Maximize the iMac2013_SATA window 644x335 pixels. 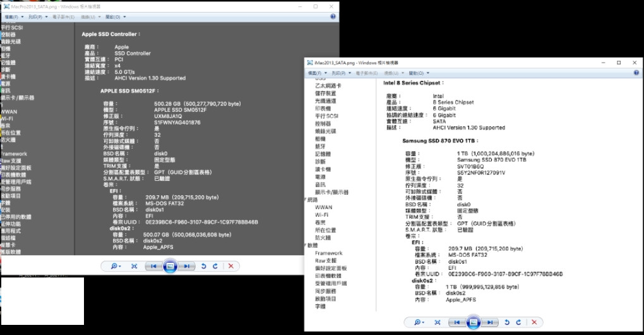tap(619, 63)
